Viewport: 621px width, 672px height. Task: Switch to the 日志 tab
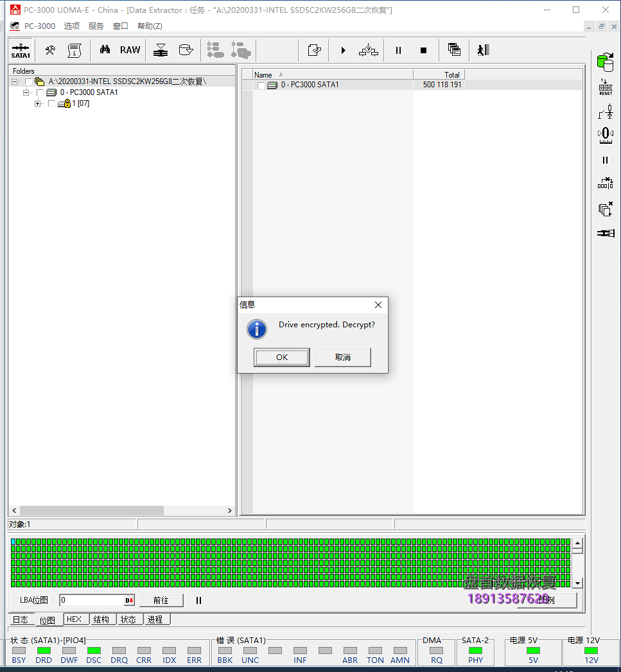(x=20, y=619)
